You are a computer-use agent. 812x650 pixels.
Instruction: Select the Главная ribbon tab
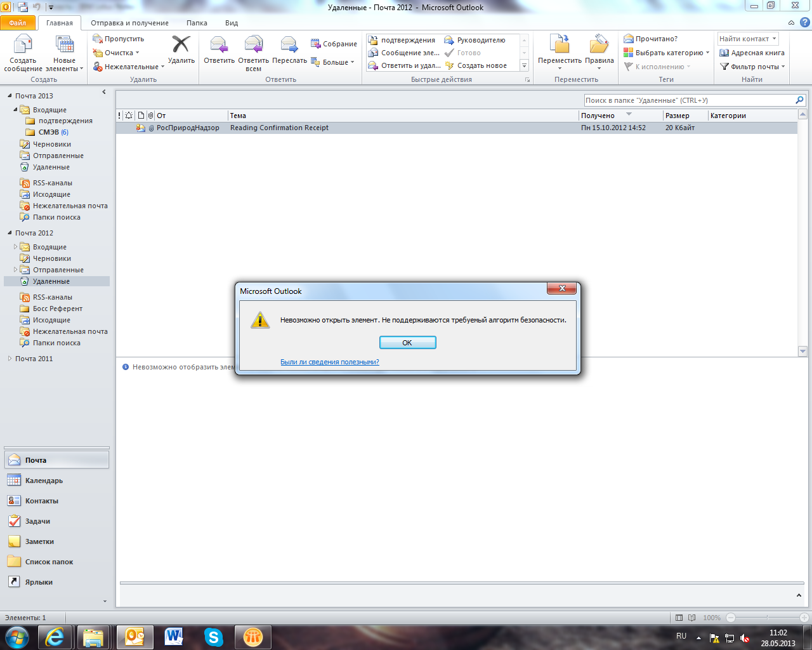tap(60, 23)
